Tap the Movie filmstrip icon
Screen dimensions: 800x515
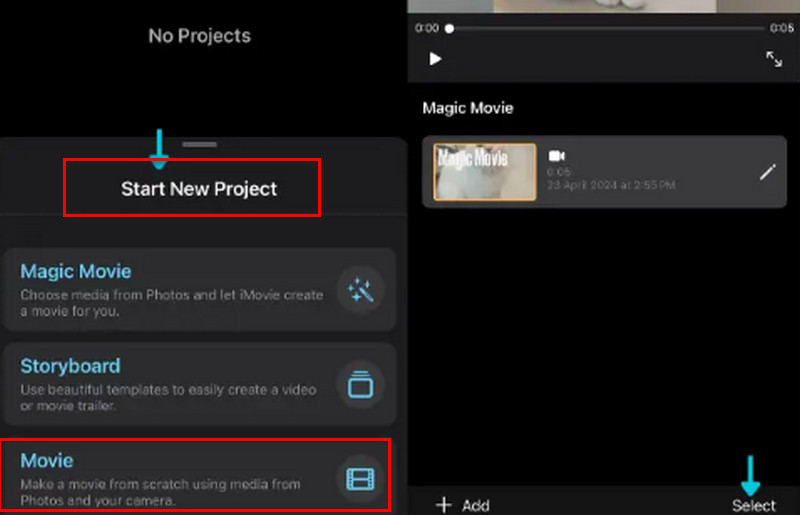[x=360, y=479]
